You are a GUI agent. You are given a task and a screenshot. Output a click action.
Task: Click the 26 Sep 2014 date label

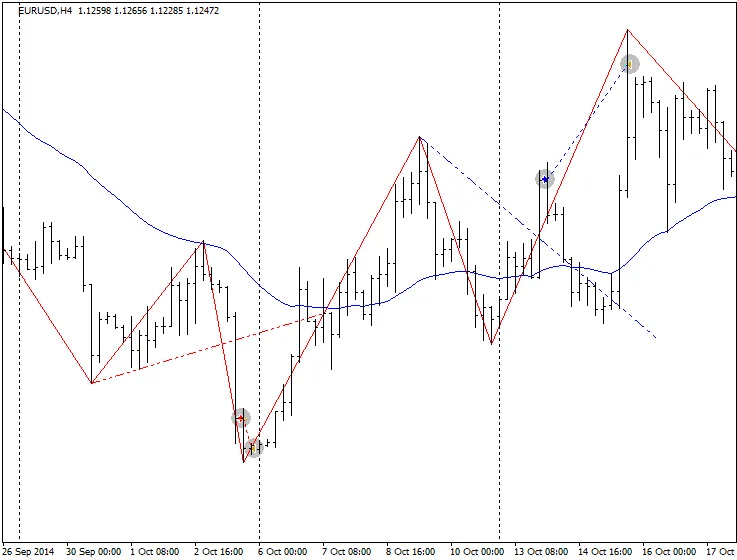point(29,551)
